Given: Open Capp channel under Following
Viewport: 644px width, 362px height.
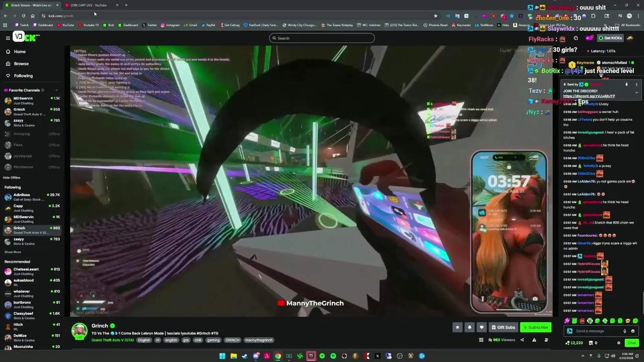Looking at the screenshot, I should tap(31, 208).
